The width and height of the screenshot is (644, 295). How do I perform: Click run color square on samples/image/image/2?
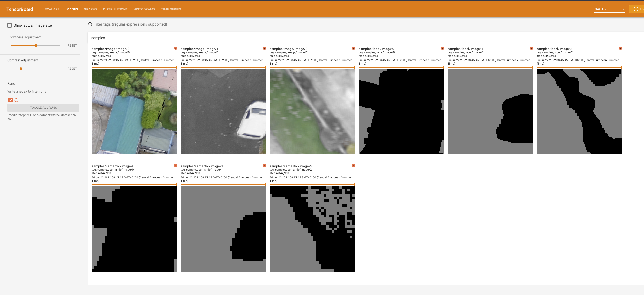pos(353,48)
